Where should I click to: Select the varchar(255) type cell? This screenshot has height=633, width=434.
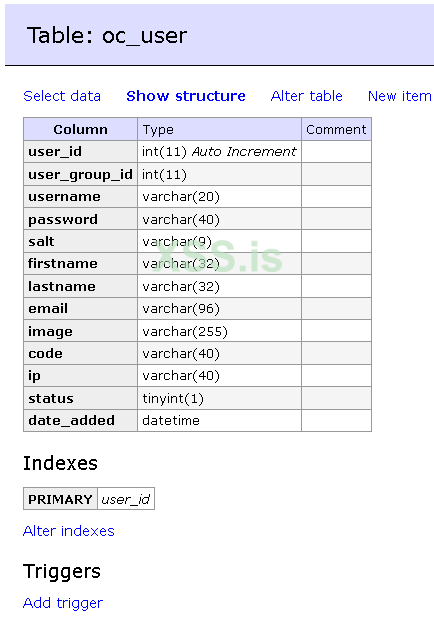219,331
